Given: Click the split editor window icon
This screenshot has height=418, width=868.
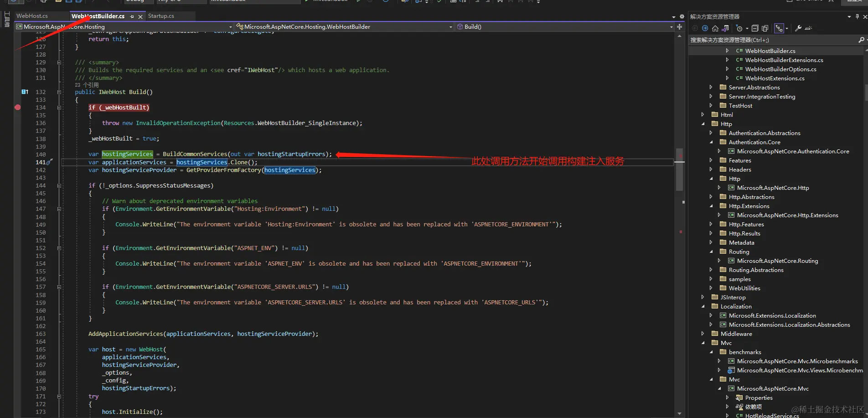Looking at the screenshot, I should [680, 27].
